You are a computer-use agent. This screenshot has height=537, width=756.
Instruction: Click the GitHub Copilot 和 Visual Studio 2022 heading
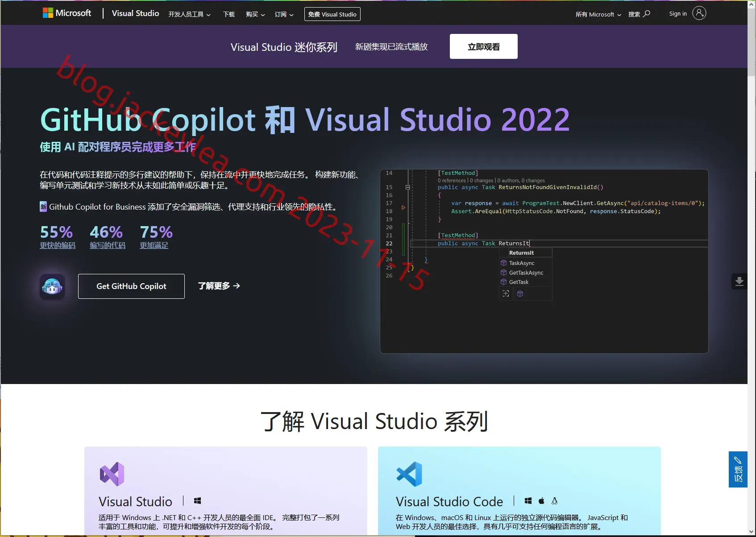click(x=305, y=120)
